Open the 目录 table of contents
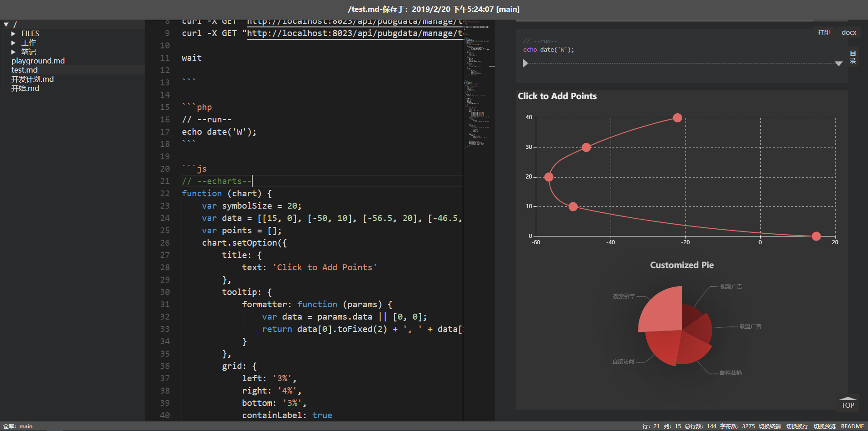This screenshot has height=431, width=868. coord(853,57)
